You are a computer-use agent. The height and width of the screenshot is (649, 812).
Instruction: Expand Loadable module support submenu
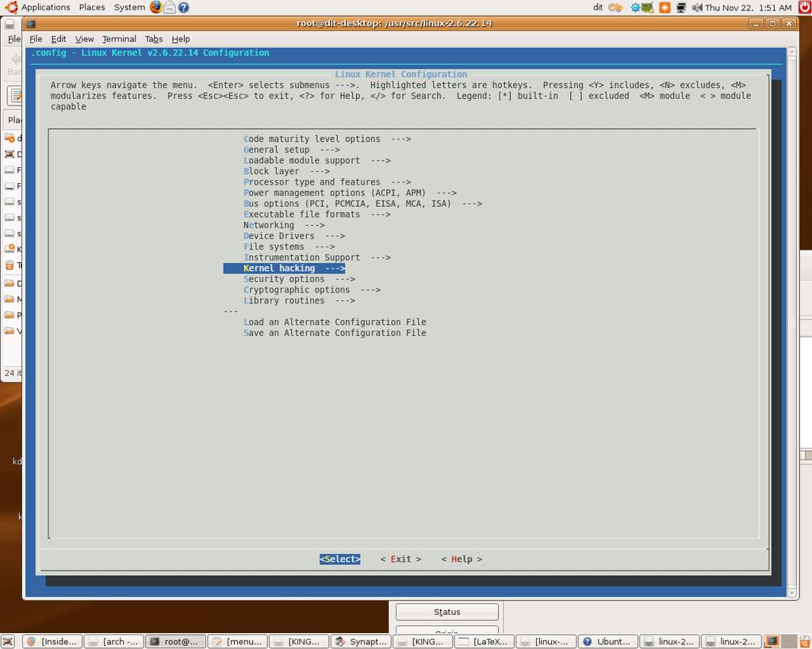coord(317,160)
